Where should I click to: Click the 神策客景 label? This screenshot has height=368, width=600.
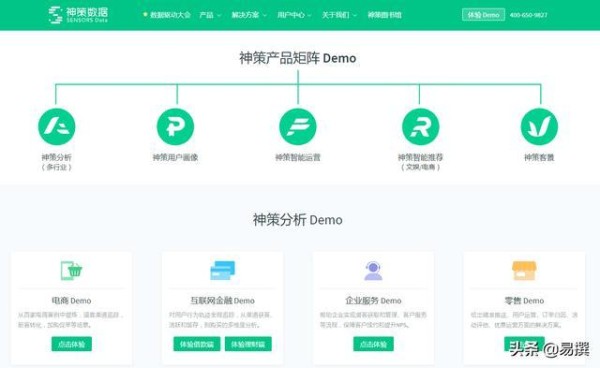[x=539, y=157]
